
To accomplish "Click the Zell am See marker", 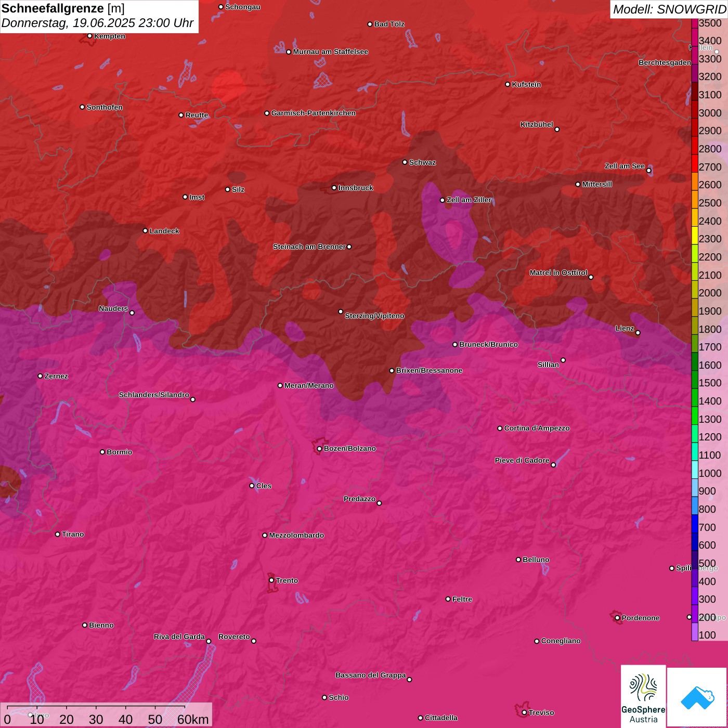I will (x=648, y=171).
